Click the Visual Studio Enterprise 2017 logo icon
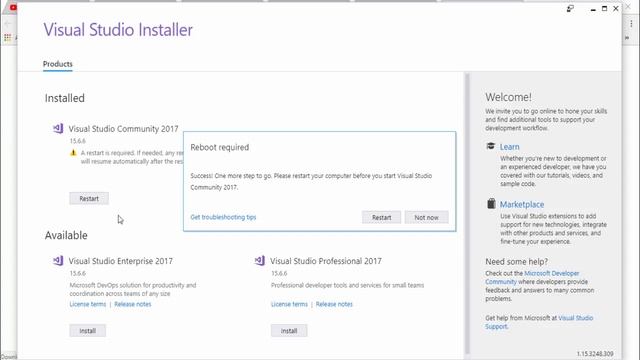The height and width of the screenshot is (360, 640). point(58,260)
